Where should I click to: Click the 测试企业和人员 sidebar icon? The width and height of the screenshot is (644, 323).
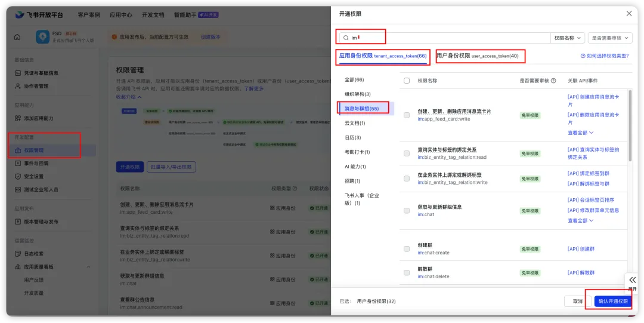tap(18, 190)
